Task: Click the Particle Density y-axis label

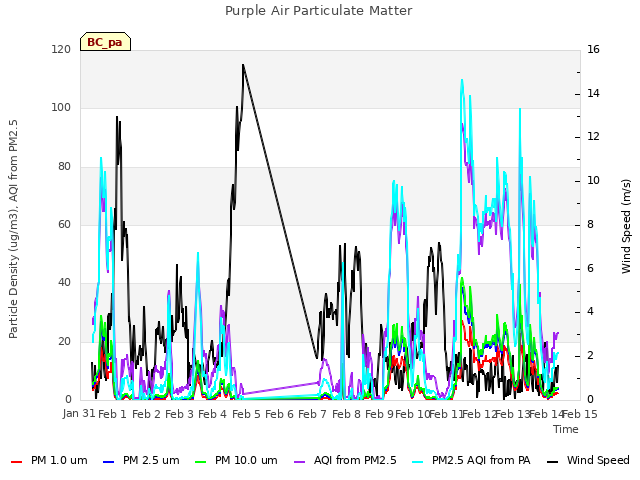Action: tap(13, 229)
